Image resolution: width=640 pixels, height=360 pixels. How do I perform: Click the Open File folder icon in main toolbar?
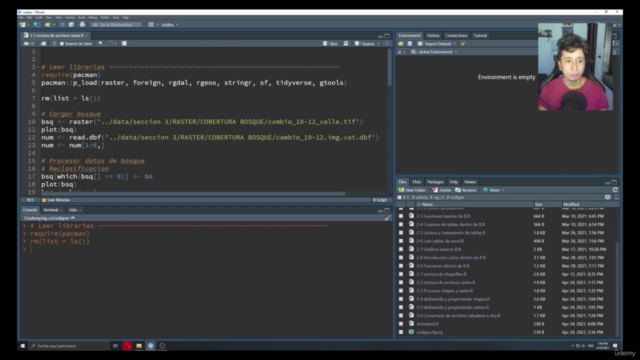coord(48,25)
